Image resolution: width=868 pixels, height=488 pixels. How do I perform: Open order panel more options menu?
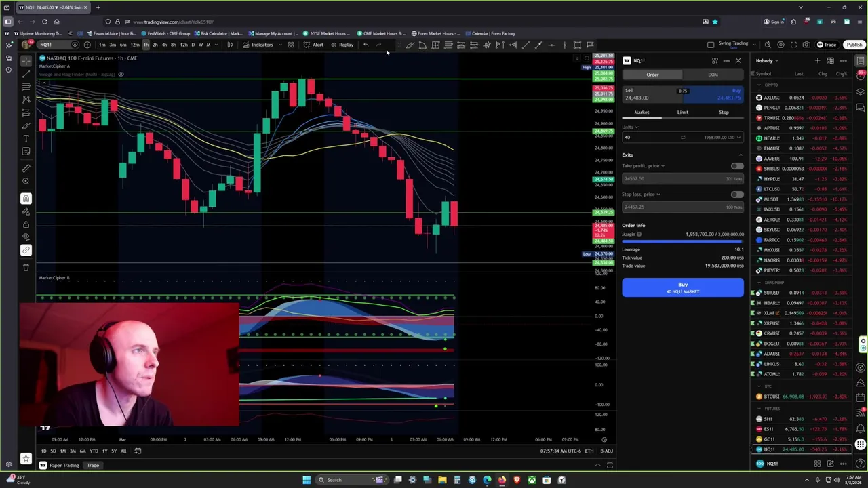tap(726, 61)
